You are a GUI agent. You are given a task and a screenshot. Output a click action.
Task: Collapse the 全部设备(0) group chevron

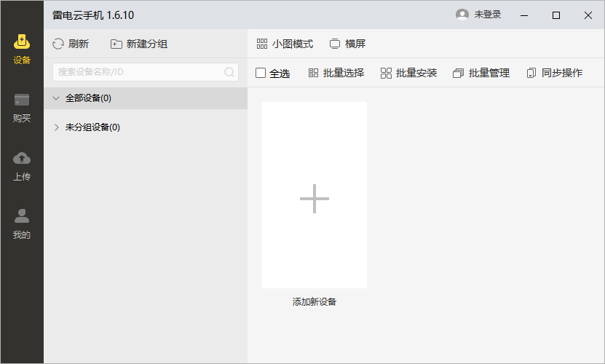(57, 98)
